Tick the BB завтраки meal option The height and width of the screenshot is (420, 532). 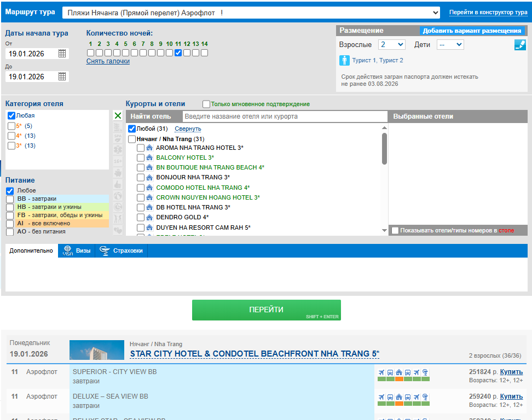10,199
